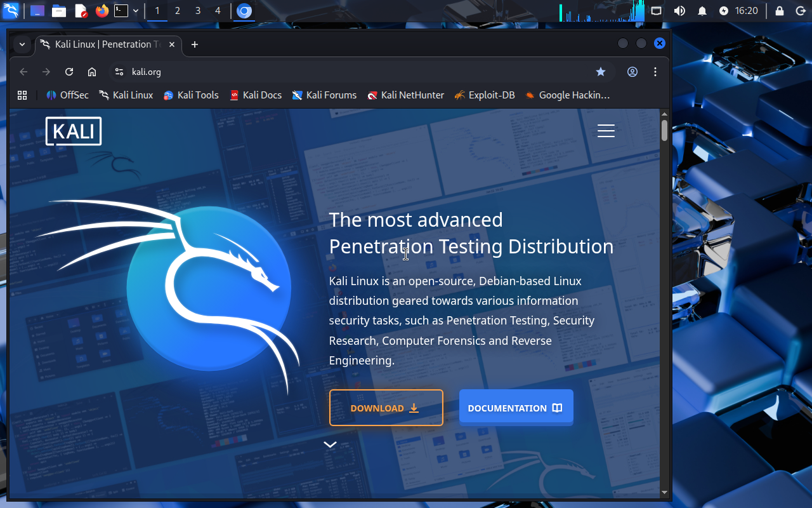Expand the tab search dropdown arrow
This screenshot has height=508, width=812.
(22, 44)
